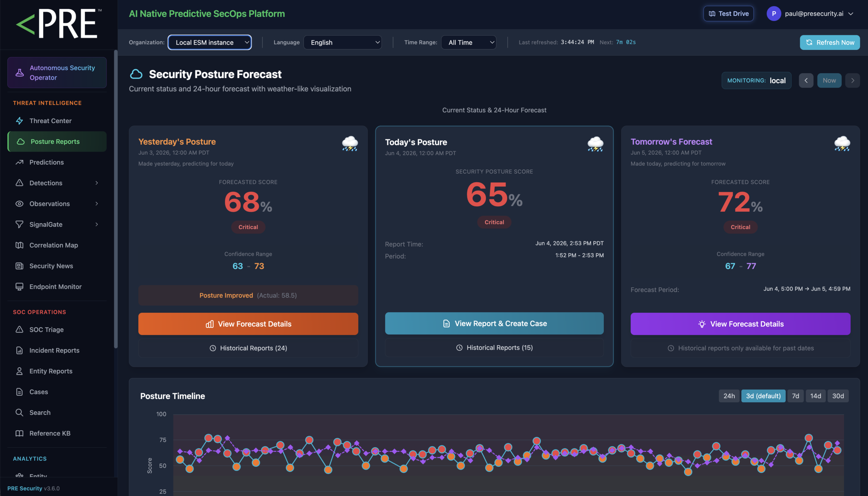
Task: Click the Endpoint Monitor screen icon
Action: coord(19,286)
